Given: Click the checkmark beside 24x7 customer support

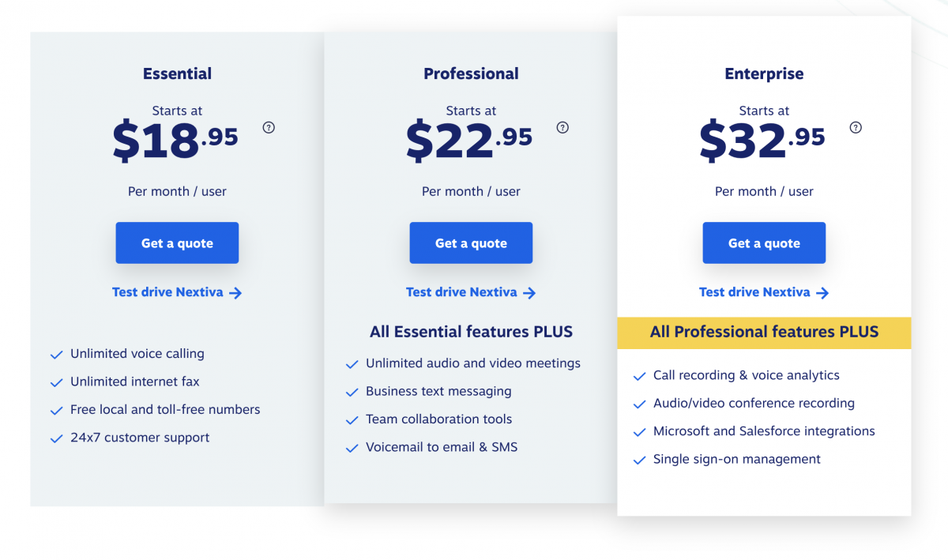Looking at the screenshot, I should pos(56,437).
